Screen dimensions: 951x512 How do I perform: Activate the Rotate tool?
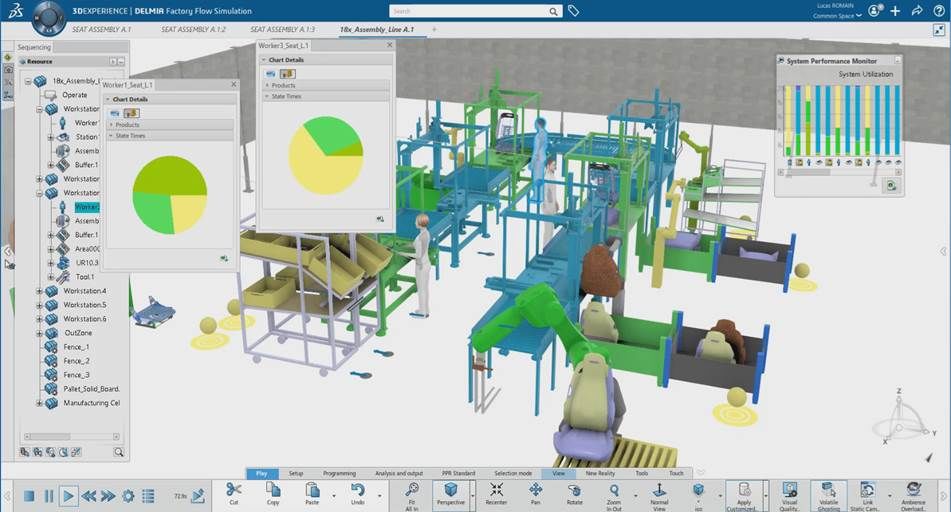574,493
